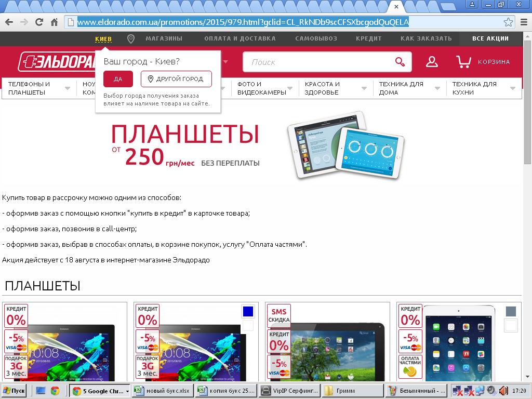Switch to VipIP Серфинг taskbar window
532x399 pixels.
click(x=289, y=391)
